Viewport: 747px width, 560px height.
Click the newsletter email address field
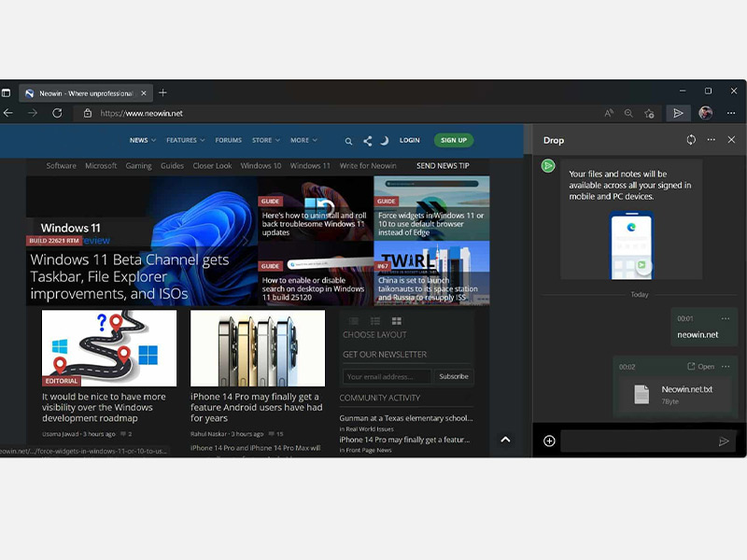(x=387, y=376)
